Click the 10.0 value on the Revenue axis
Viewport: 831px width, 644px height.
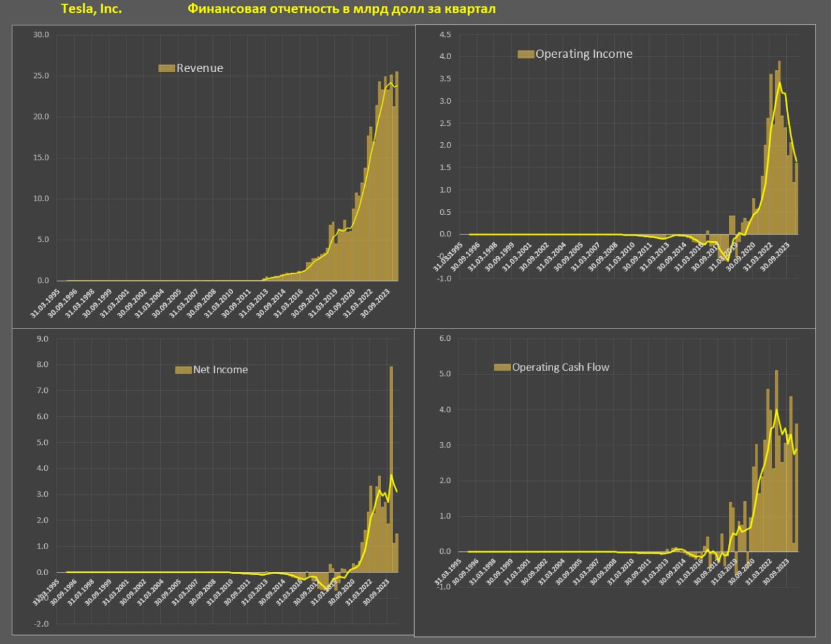pyautogui.click(x=41, y=199)
